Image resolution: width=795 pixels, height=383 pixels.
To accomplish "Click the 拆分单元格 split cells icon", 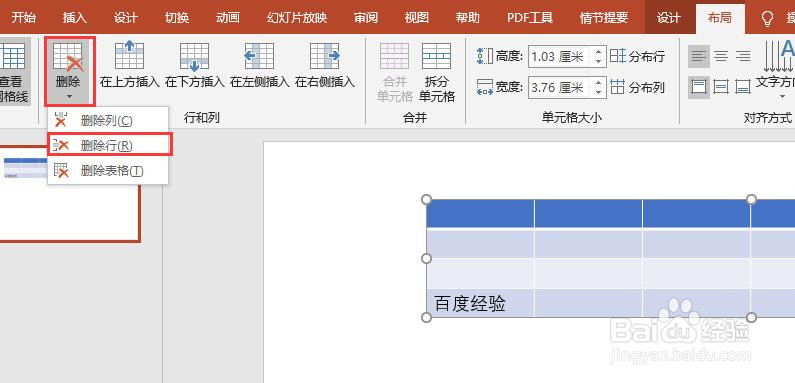I will point(437,72).
